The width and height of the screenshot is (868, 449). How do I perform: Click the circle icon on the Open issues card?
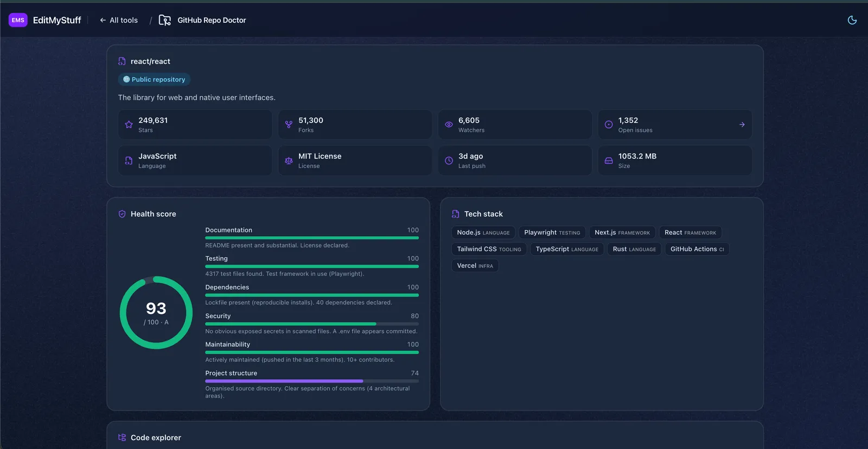(x=609, y=124)
